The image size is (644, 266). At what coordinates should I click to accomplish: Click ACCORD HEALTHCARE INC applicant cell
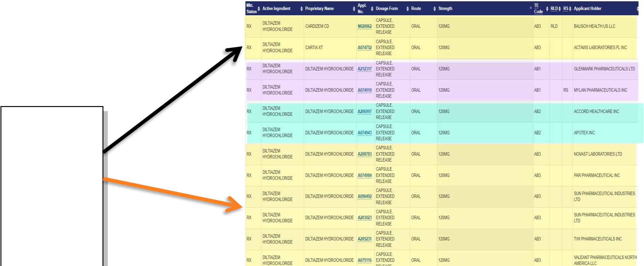[x=596, y=112]
